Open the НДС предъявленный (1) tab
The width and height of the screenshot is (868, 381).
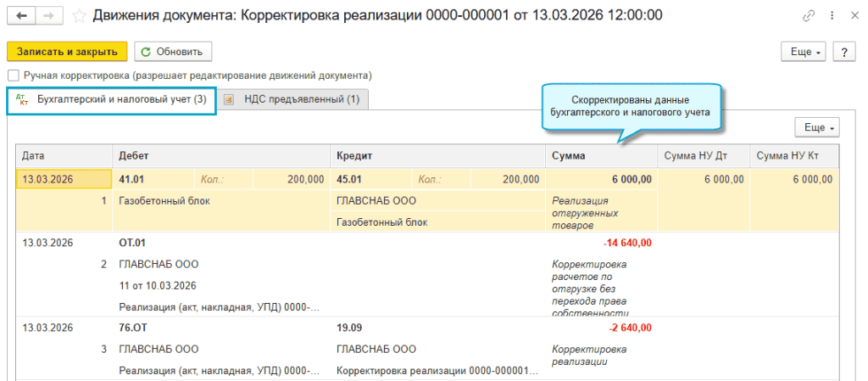(x=302, y=100)
